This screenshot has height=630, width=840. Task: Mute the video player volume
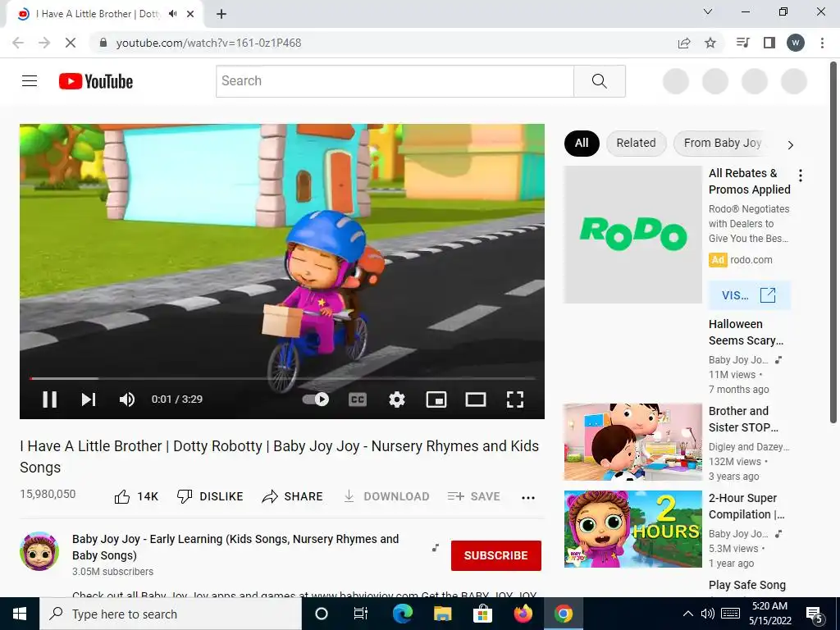click(127, 399)
